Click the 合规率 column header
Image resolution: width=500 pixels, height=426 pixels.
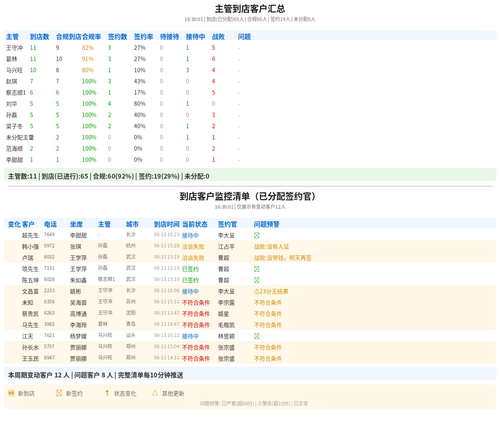tap(91, 37)
